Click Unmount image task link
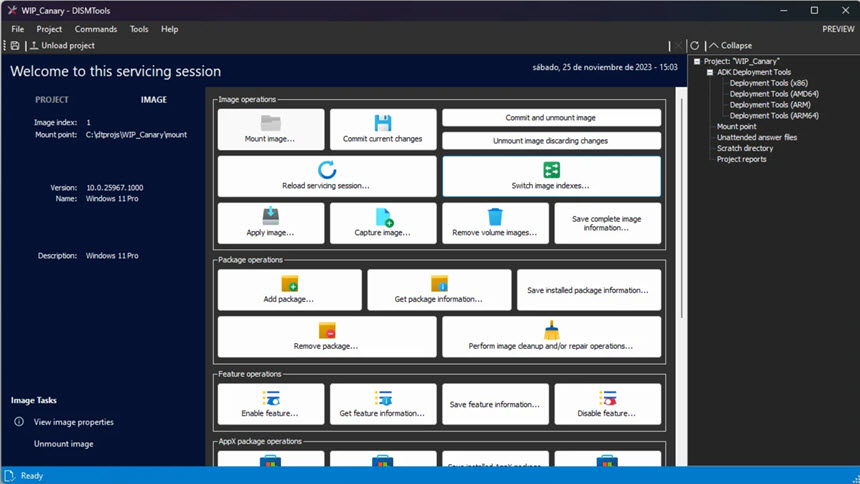Screen dimensions: 860x484 coord(64,444)
